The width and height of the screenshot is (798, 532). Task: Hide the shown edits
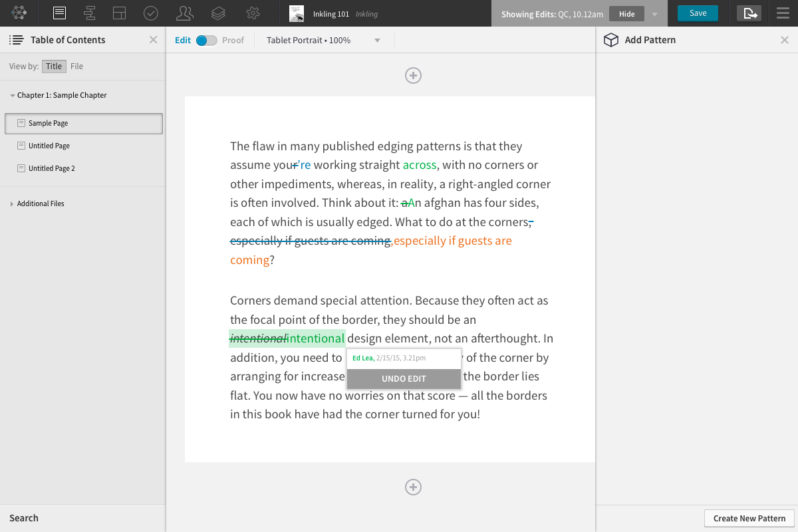pyautogui.click(x=627, y=13)
